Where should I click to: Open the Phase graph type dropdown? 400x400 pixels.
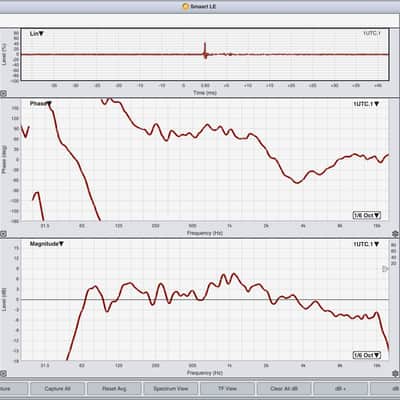click(41, 104)
